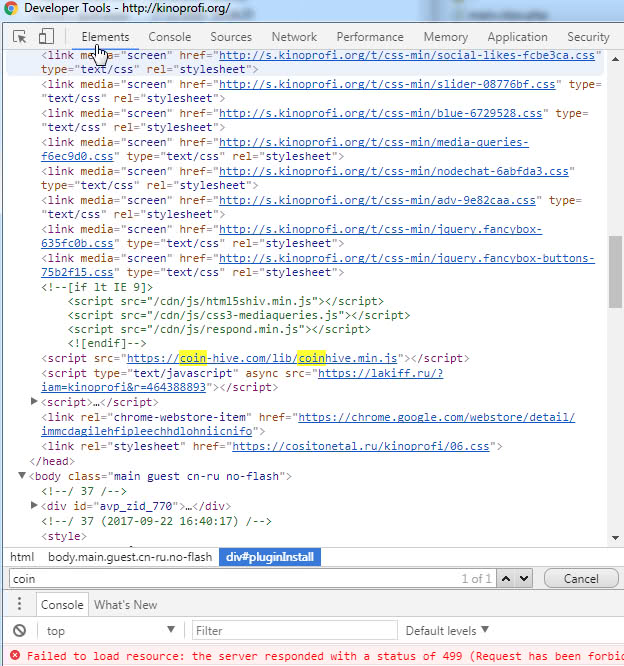Clear the console with the ban icon
Viewport: 624px width, 666px height.
[x=19, y=631]
